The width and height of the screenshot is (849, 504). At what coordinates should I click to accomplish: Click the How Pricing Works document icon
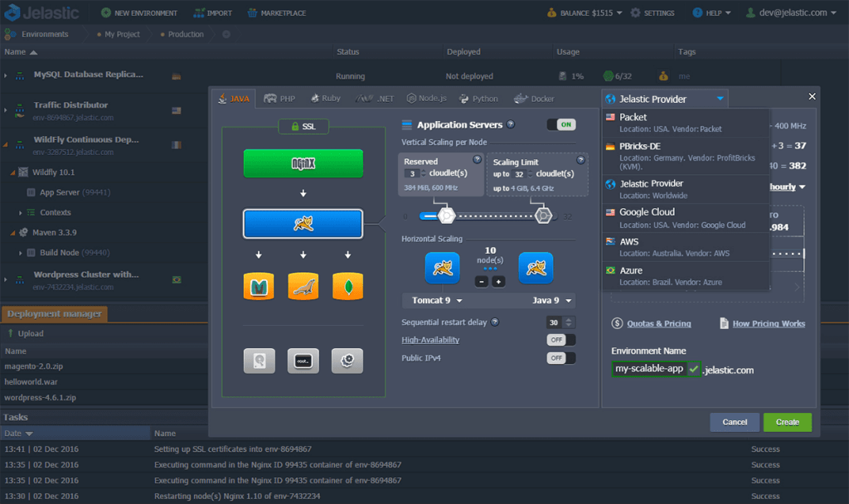724,323
